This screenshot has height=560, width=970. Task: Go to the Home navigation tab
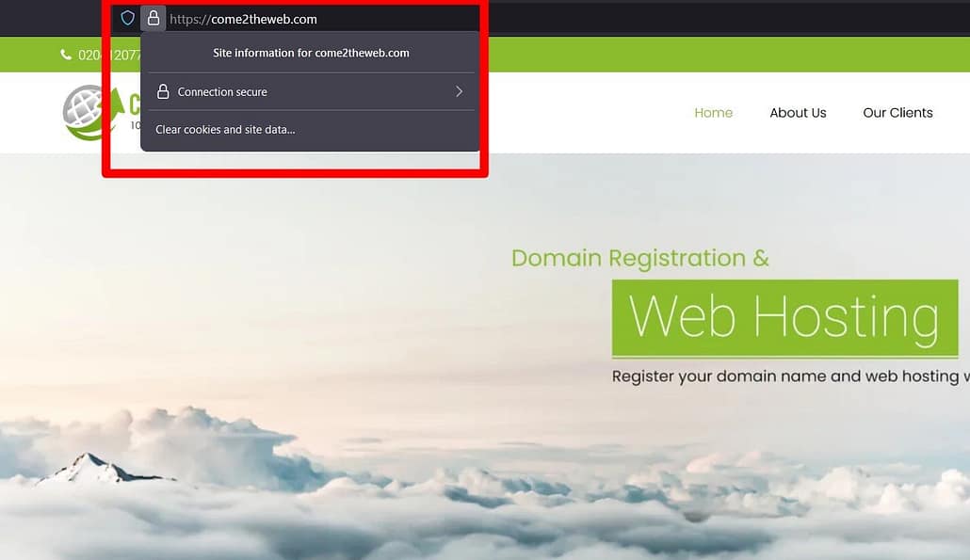tap(713, 113)
